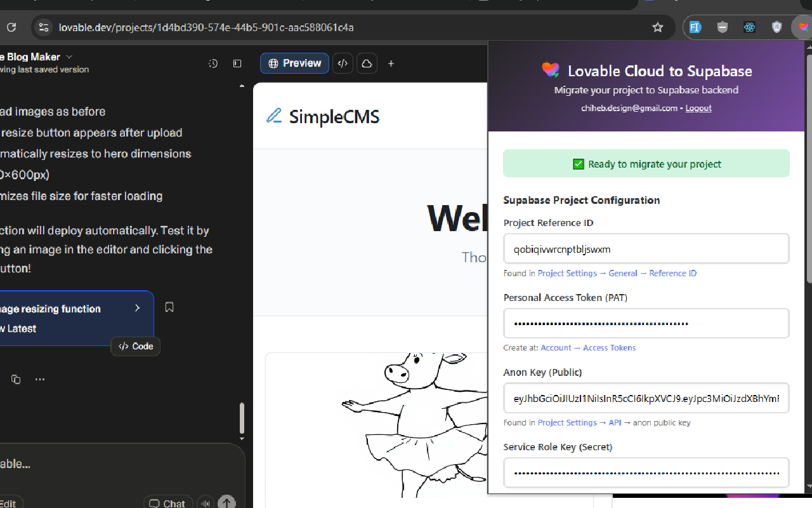The height and width of the screenshot is (508, 812).
Task: Open the project history panel
Action: [213, 63]
